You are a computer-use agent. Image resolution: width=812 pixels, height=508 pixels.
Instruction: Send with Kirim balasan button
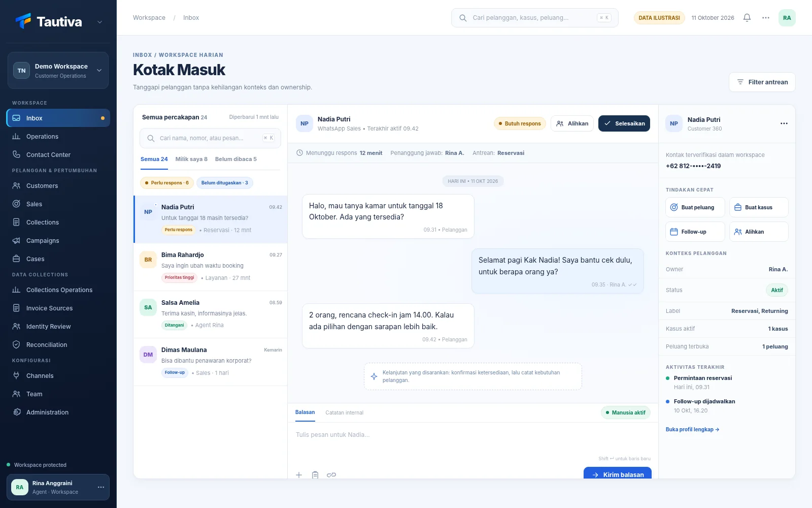pyautogui.click(x=618, y=474)
